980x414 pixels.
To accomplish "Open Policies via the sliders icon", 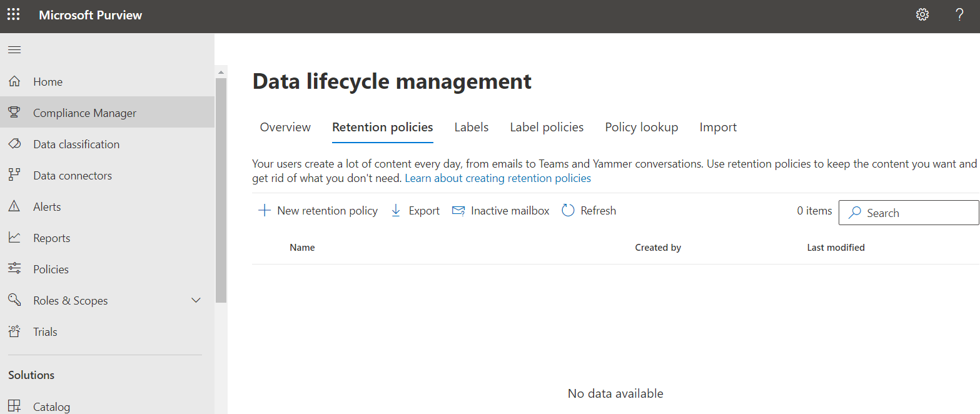I will click(x=14, y=268).
